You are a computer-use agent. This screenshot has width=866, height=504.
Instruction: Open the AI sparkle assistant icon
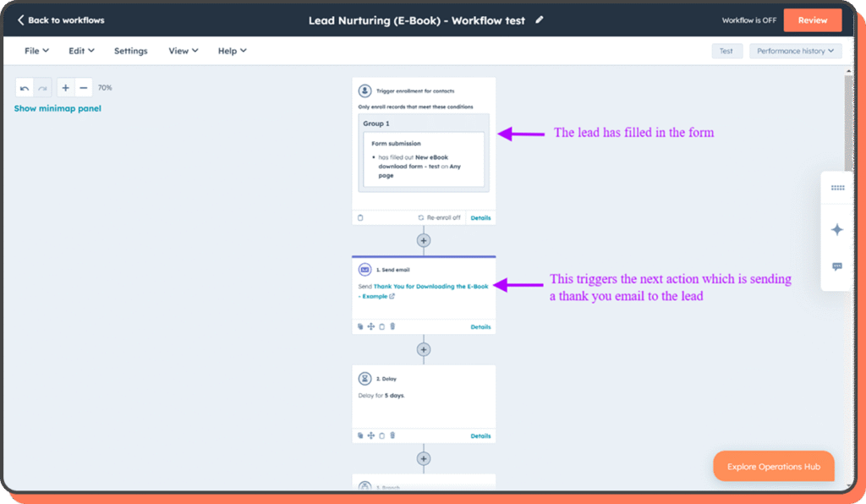837,229
